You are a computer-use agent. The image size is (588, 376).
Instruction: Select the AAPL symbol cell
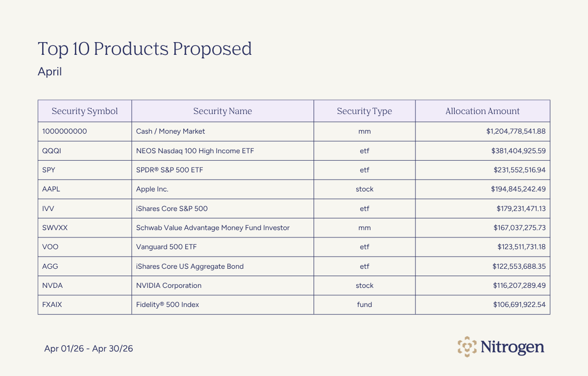tap(85, 189)
